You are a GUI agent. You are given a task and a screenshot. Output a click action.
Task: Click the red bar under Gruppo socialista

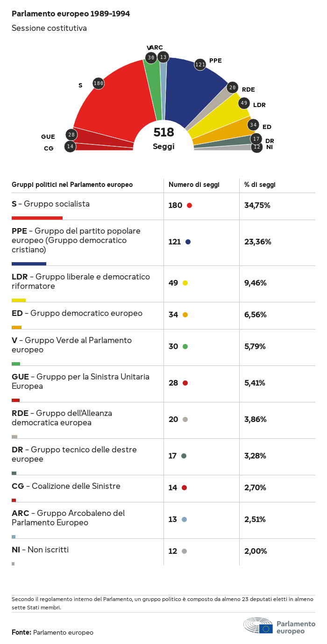(x=37, y=218)
